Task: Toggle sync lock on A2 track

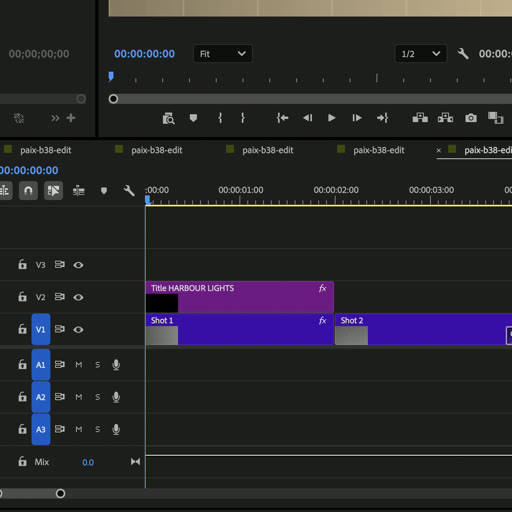Action: click(60, 397)
